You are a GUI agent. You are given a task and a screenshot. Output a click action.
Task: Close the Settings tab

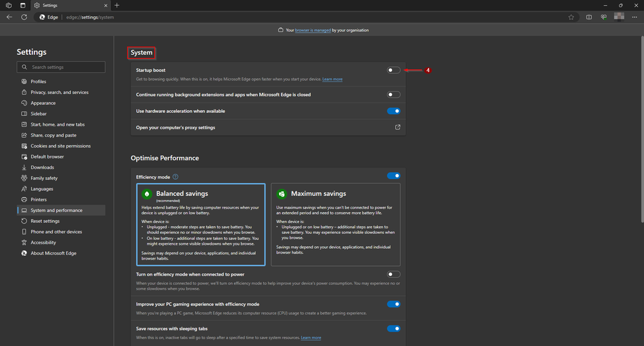(106, 5)
